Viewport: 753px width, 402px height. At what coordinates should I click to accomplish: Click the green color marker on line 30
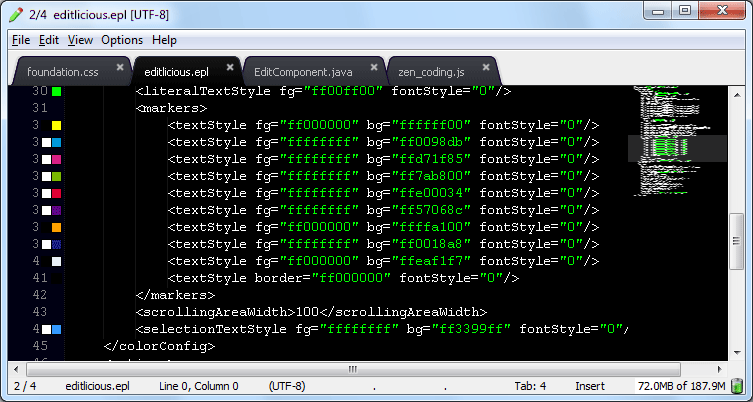[57, 91]
